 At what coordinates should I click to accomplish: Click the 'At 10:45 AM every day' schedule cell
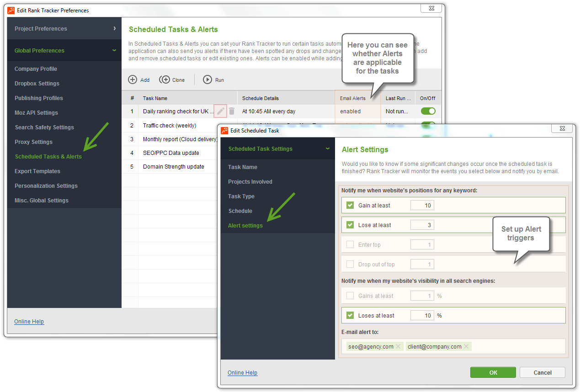click(x=286, y=111)
